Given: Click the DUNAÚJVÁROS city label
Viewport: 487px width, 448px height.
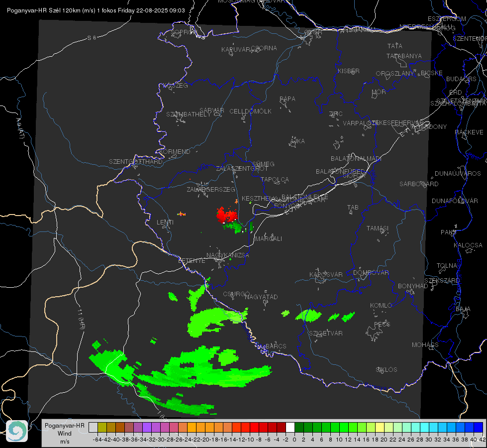Looking at the screenshot, I should tap(458, 174).
